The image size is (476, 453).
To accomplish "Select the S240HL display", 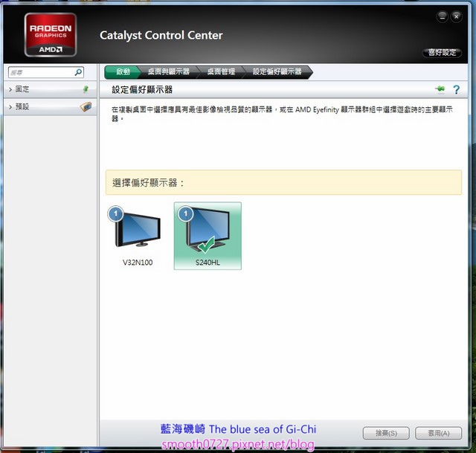I will tap(208, 236).
